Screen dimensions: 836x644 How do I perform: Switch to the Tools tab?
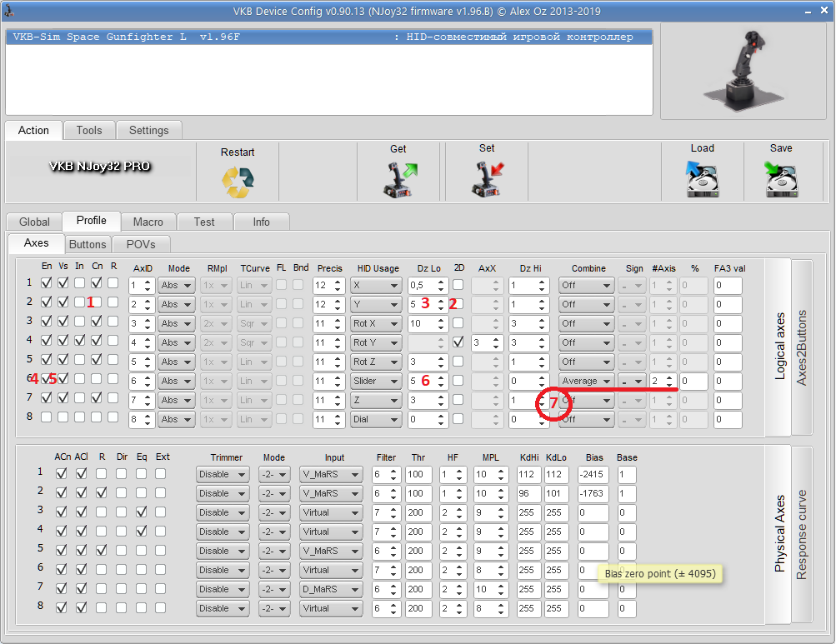pos(88,131)
